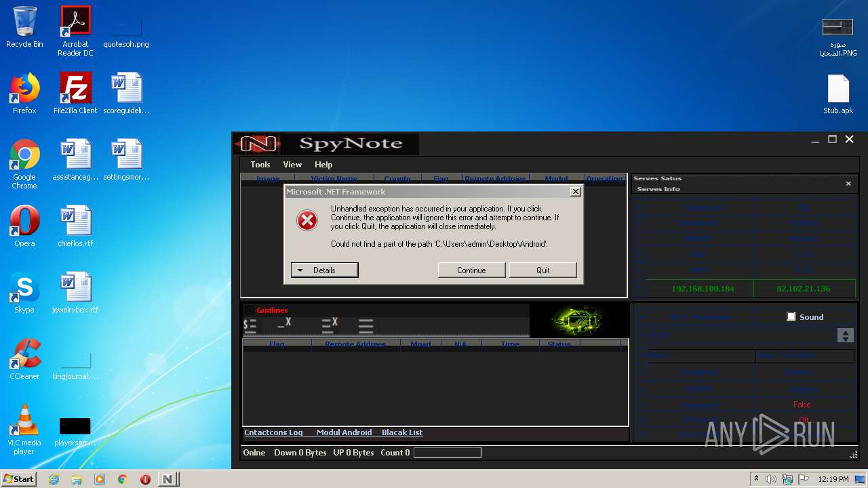
Task: Click the status bar progress bar
Action: [448, 452]
